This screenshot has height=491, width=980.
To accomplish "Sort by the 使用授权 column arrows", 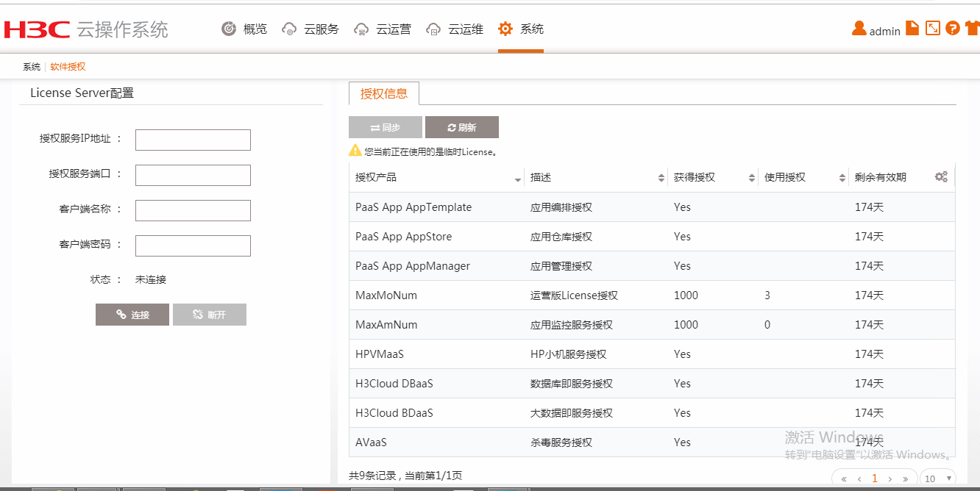I will click(x=842, y=178).
